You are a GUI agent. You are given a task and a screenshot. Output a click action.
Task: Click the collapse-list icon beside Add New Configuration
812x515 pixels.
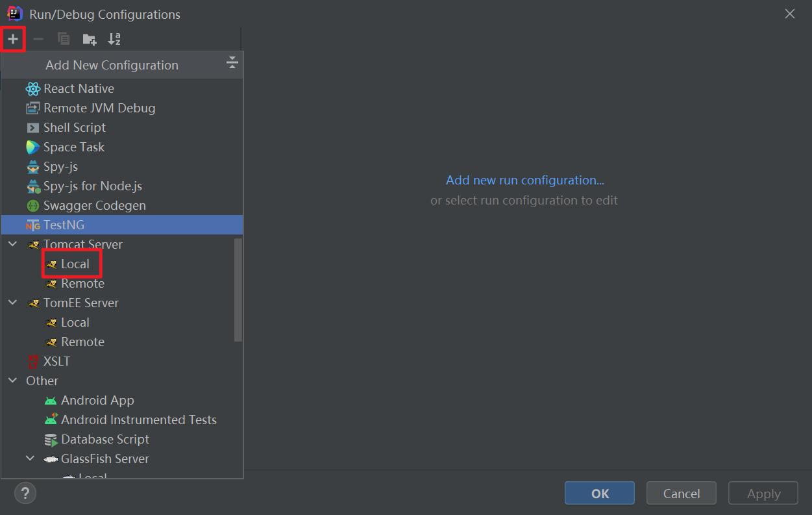(x=232, y=62)
